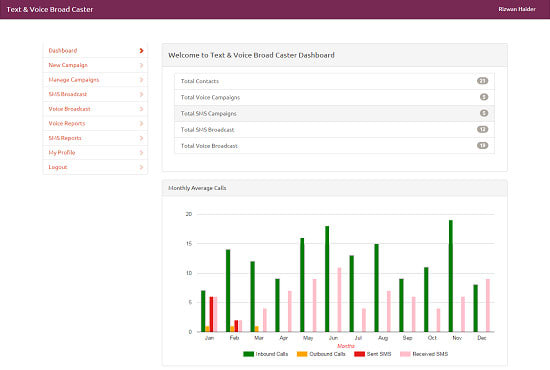Click the chevron next to SMS Broadcast
Viewport: 550px width, 370px height.
coord(141,94)
